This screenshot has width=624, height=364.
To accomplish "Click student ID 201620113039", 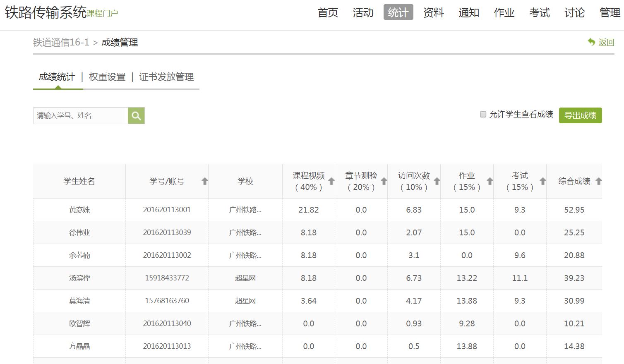I will 167,232.
